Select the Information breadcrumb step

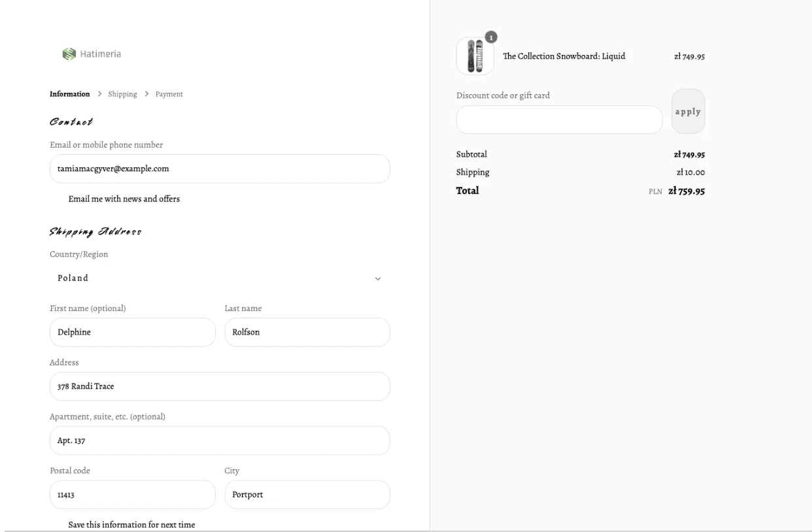[70, 94]
